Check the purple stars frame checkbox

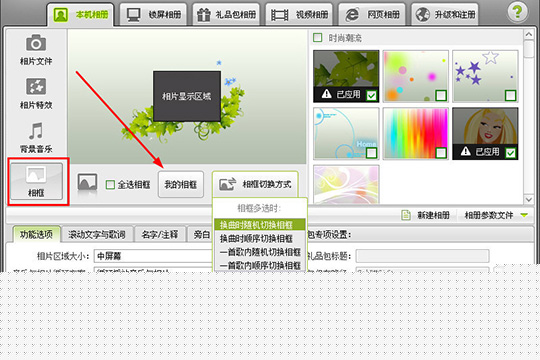pos(510,95)
